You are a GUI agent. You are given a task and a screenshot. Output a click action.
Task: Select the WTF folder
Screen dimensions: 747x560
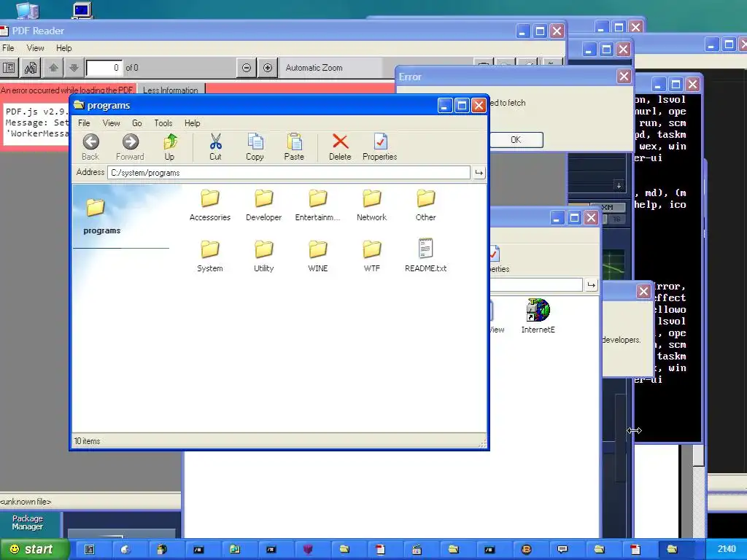371,256
